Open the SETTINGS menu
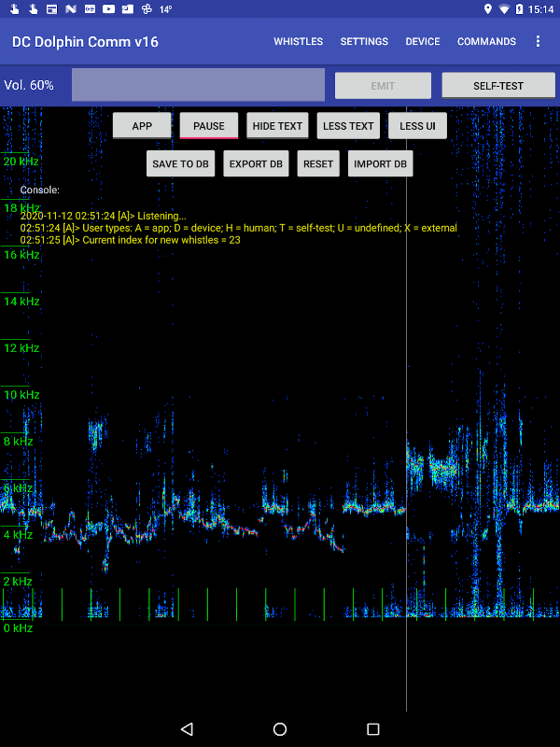This screenshot has height=747, width=560. 364,41
